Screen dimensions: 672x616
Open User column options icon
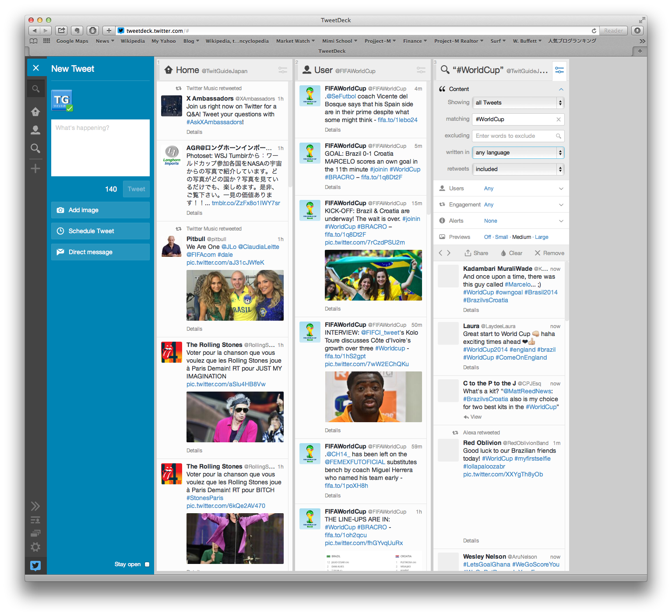pyautogui.click(x=421, y=70)
